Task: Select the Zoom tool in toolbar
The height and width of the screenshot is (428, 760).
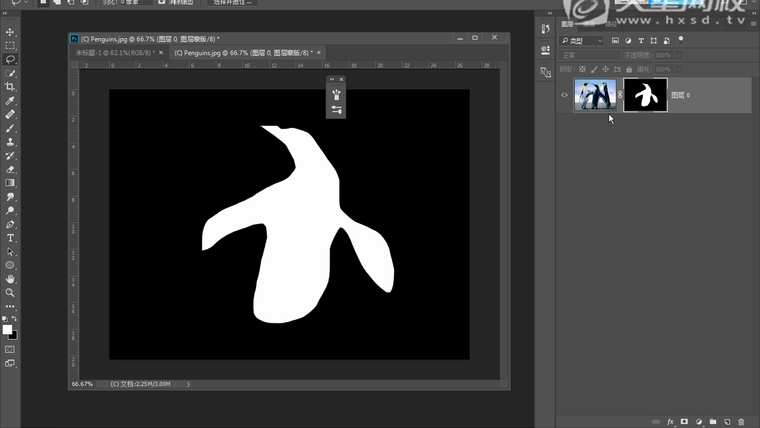Action: point(10,292)
